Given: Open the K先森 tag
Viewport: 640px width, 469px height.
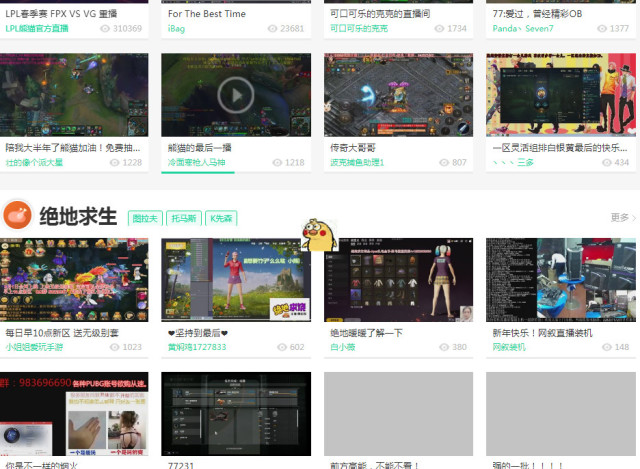Looking at the screenshot, I should [x=221, y=218].
